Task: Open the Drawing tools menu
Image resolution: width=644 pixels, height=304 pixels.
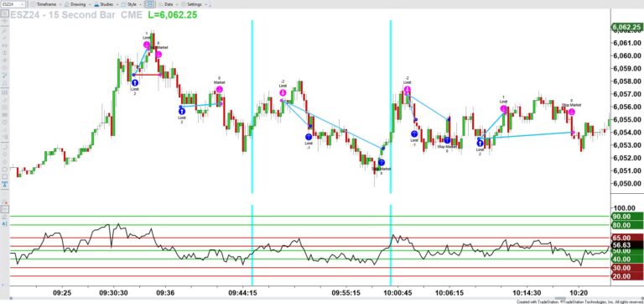Action: pyautogui.click(x=77, y=3)
